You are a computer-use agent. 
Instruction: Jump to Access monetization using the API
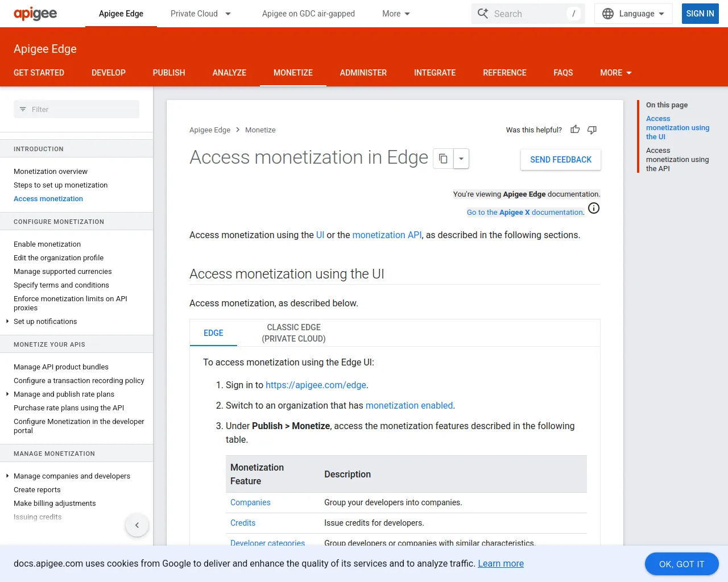[x=677, y=160]
